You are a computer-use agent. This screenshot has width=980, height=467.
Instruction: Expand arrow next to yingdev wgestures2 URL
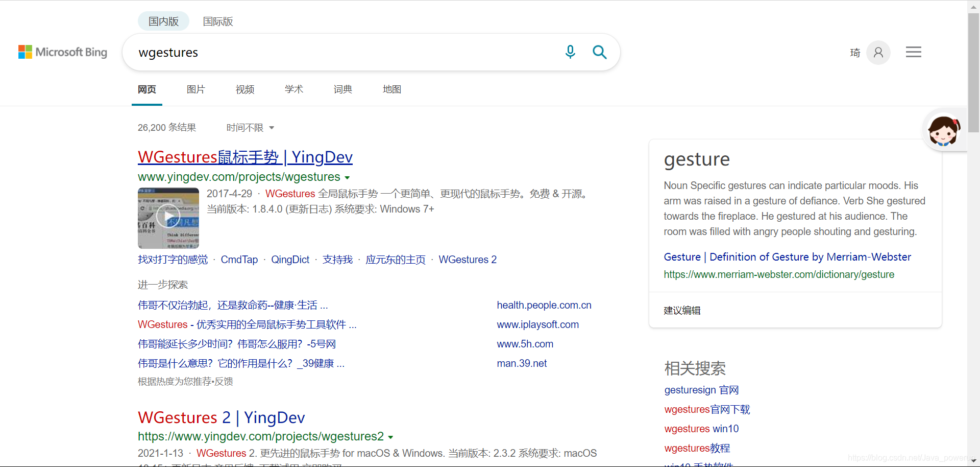[390, 437]
